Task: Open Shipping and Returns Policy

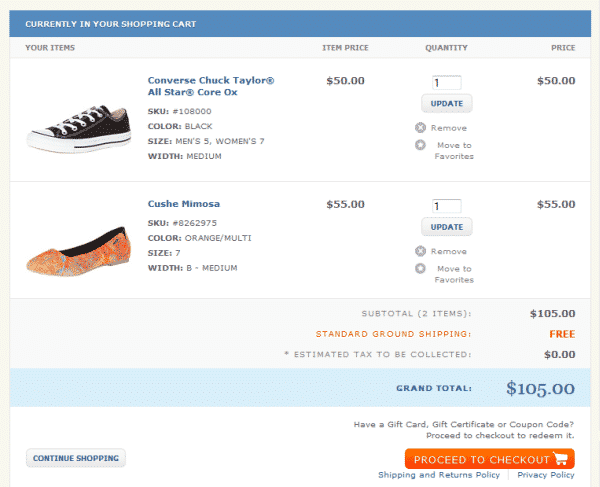Action: coord(438,475)
